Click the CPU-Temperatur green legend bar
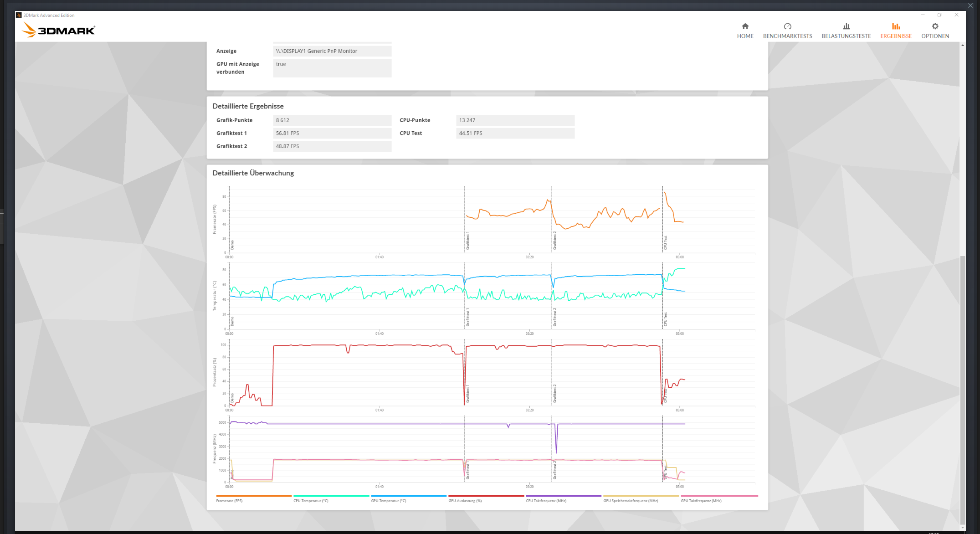980x534 pixels. [x=331, y=496]
